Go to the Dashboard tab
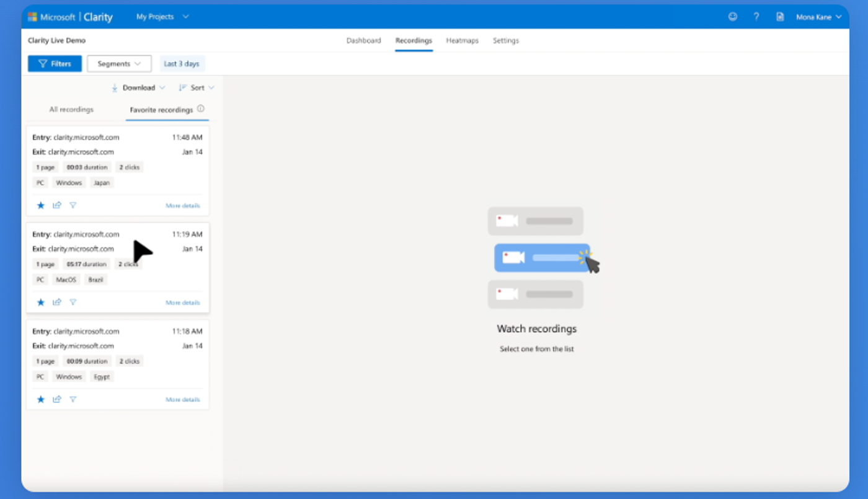 point(364,41)
